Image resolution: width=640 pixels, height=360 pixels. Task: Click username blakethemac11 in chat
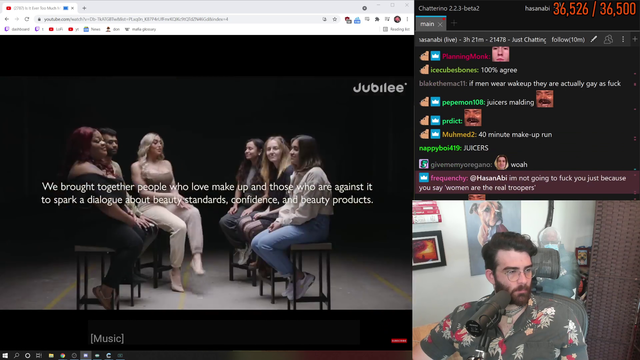(443, 84)
